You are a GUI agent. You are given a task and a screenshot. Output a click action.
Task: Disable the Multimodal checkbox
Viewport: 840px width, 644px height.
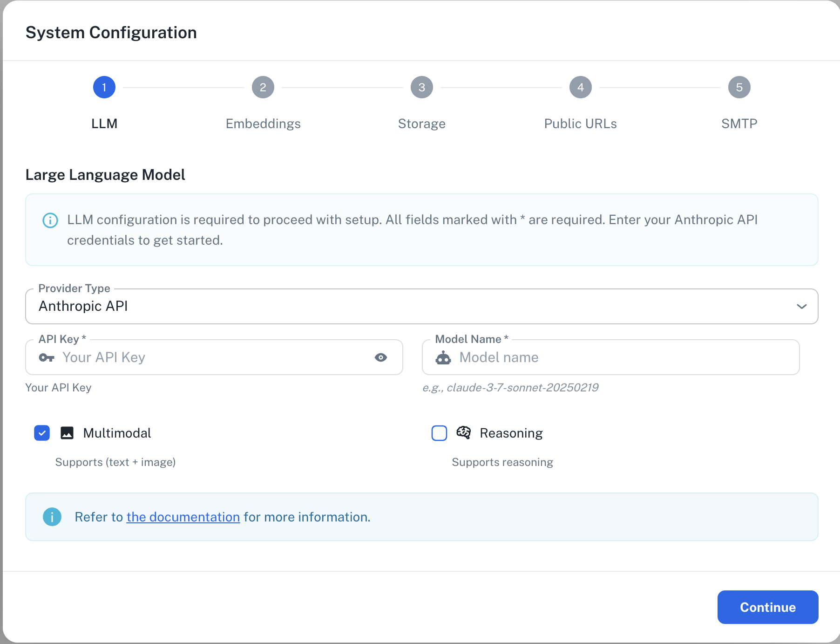pos(42,433)
